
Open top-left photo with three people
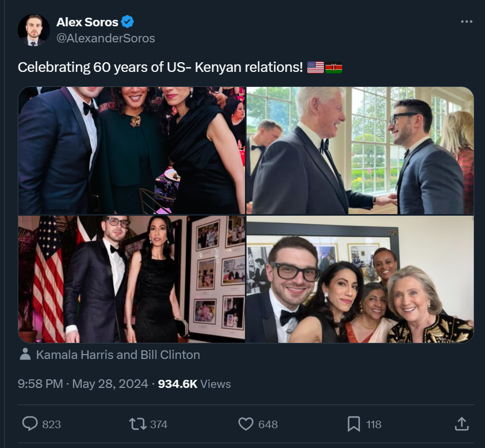tap(132, 150)
